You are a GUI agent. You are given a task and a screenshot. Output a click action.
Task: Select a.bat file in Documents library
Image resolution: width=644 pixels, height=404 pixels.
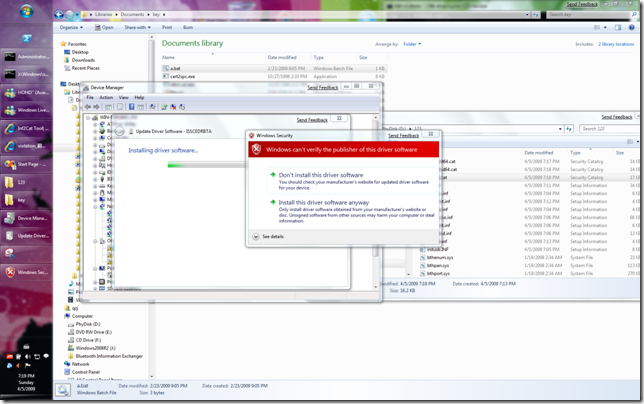(x=274, y=69)
